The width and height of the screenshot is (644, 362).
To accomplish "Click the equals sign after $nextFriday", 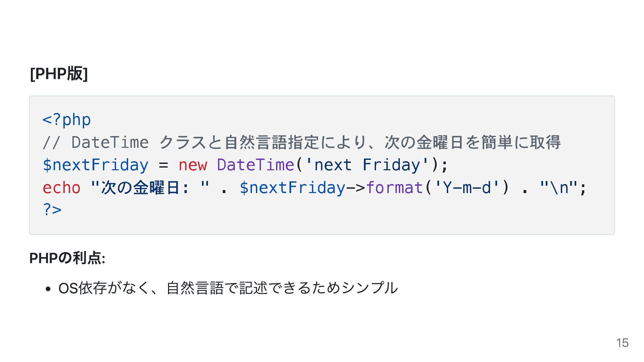I will coord(163,165).
